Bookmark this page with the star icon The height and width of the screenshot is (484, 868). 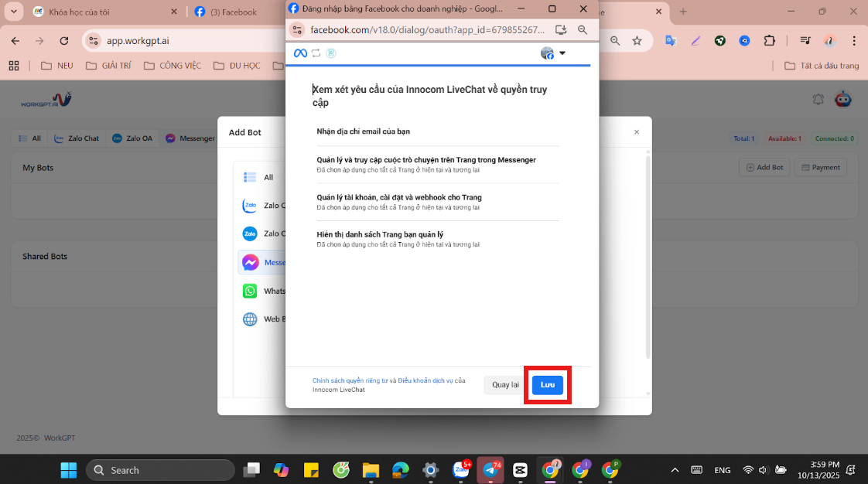pyautogui.click(x=637, y=41)
